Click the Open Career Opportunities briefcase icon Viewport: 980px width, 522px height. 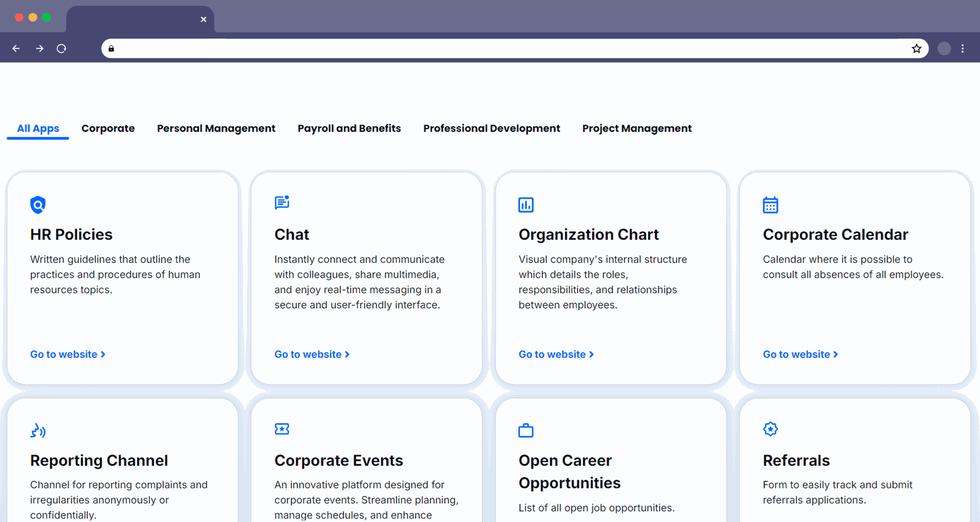click(526, 431)
